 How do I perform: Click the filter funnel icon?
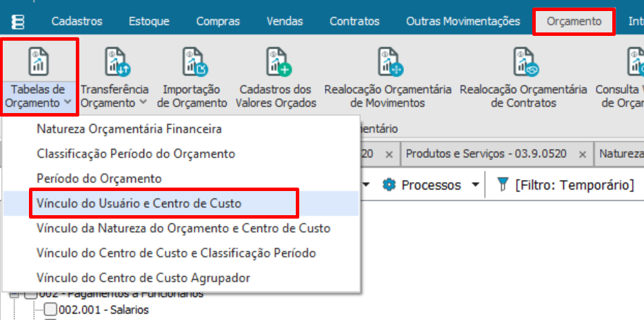click(502, 185)
